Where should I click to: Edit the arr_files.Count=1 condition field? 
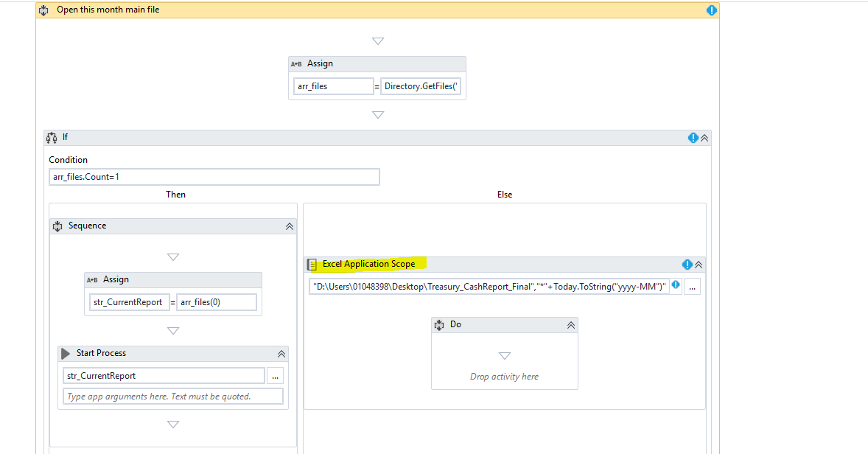[x=214, y=176]
